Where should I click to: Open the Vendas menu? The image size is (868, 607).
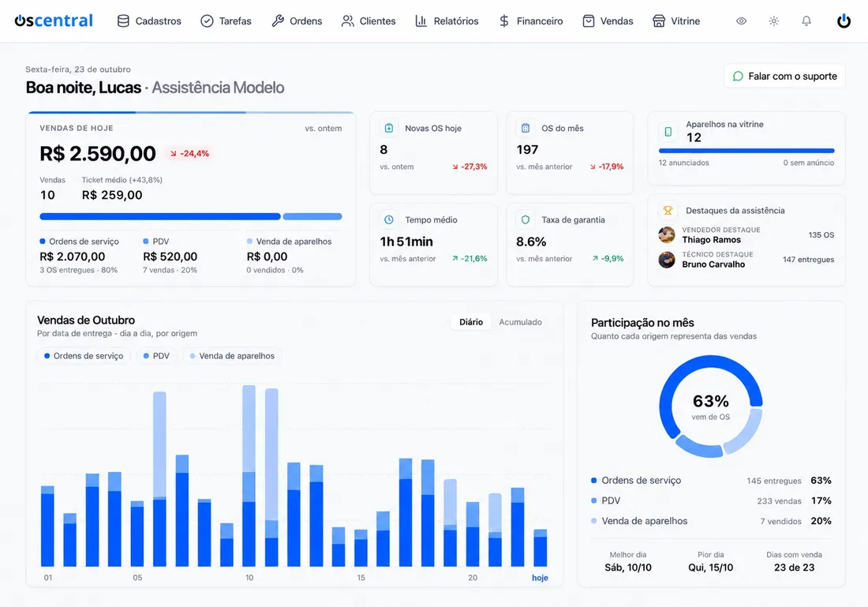tap(608, 21)
